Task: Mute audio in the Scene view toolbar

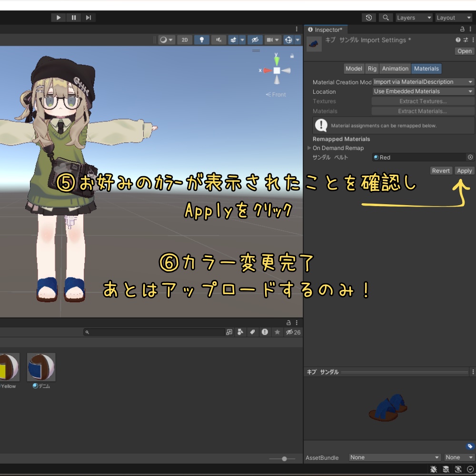Action: pos(218,40)
